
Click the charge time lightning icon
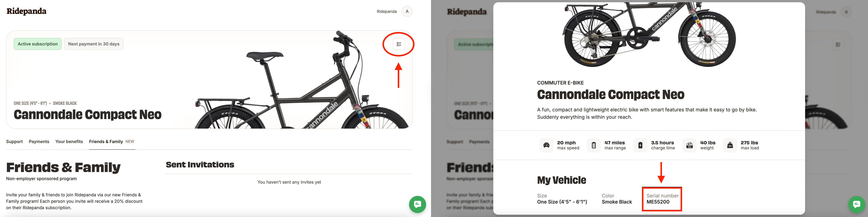click(640, 145)
